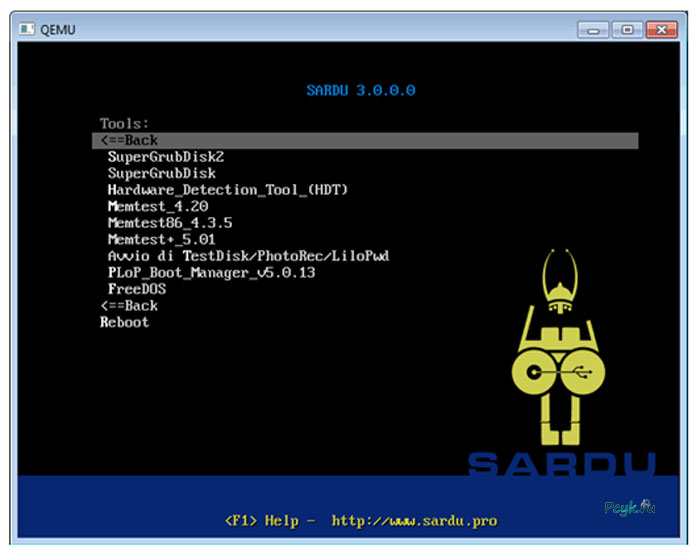Select Avvio di TestDisk/PhotoRec/LiloPwd
This screenshot has height=554, width=700.
249,256
